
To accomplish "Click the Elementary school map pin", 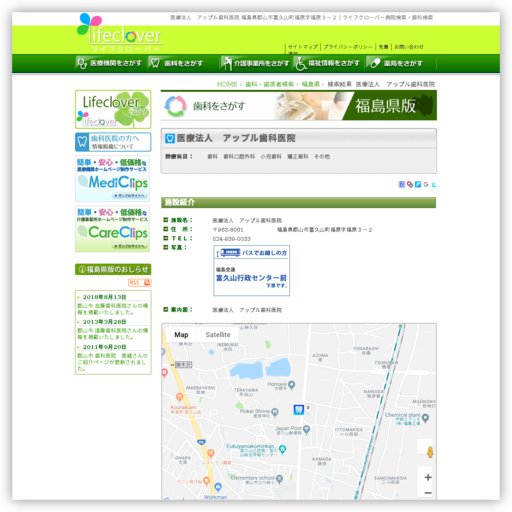I will click(x=279, y=479).
